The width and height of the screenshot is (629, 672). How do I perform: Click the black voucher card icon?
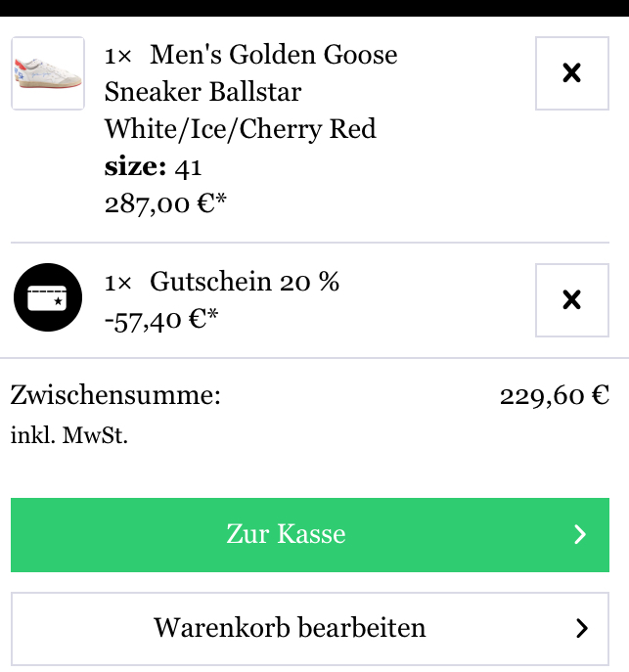click(x=48, y=299)
